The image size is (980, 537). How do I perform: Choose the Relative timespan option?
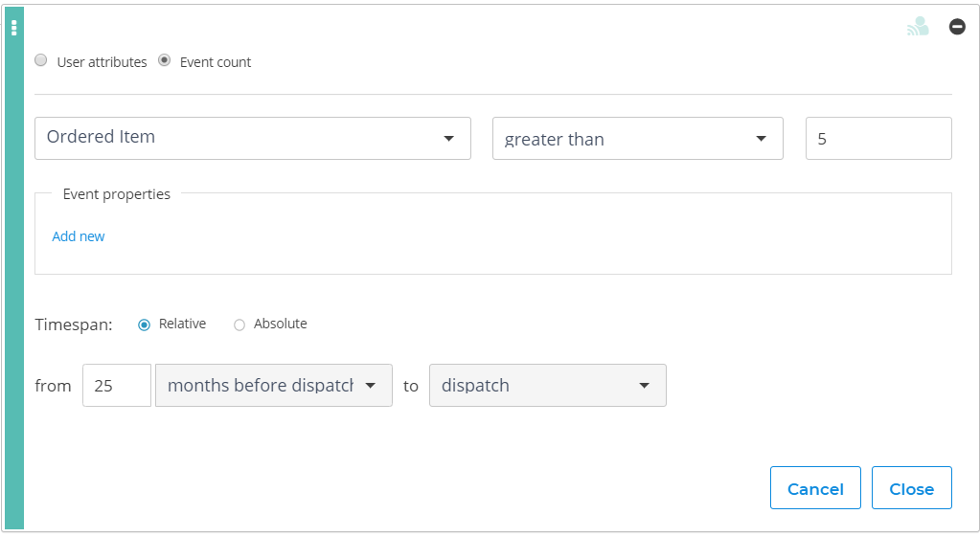click(145, 324)
